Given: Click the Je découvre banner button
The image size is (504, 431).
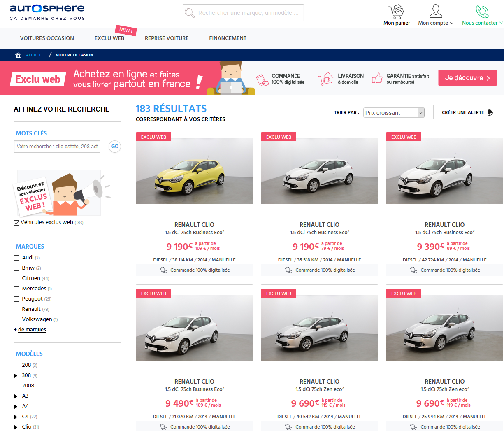Looking at the screenshot, I should click(x=467, y=77).
